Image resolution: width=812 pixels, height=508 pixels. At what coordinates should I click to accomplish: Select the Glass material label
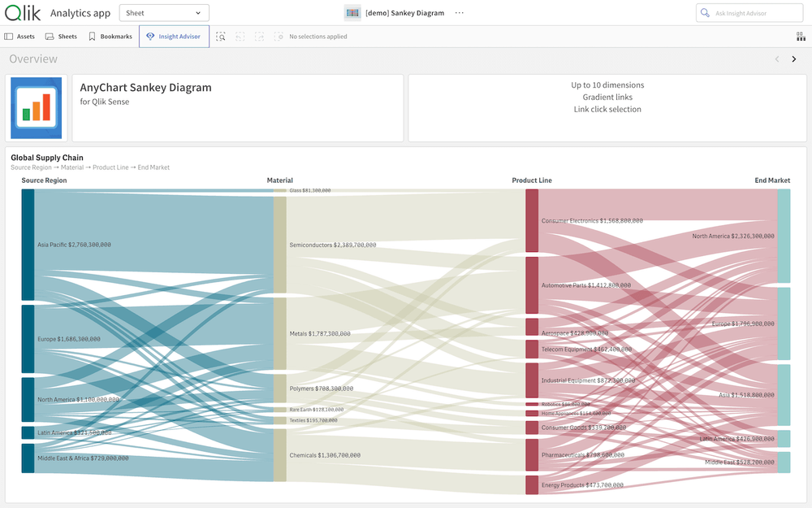click(x=309, y=191)
